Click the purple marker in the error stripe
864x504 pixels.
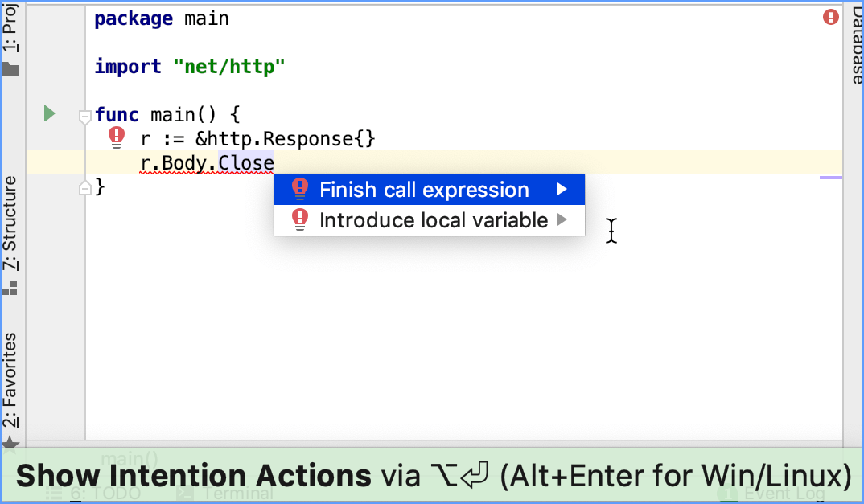[831, 177]
